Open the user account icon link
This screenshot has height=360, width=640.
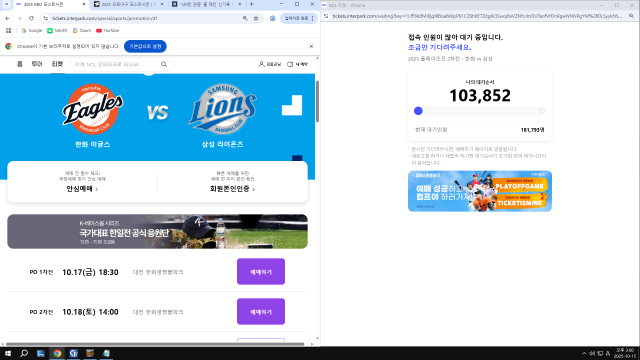270,64
